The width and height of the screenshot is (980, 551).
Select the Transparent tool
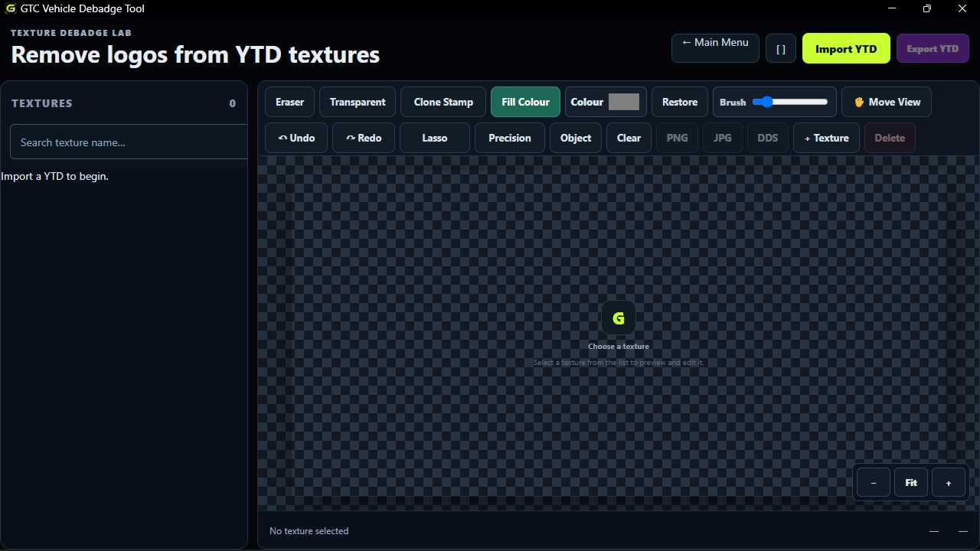(358, 102)
